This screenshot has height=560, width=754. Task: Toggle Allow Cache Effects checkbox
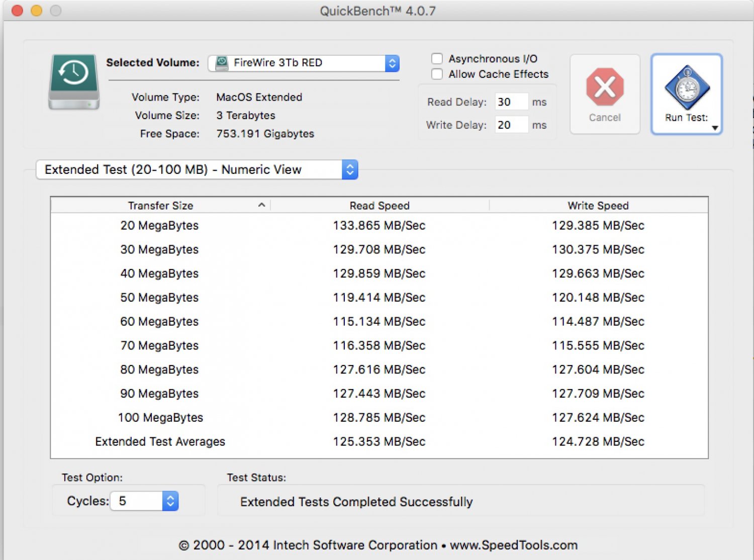437,74
